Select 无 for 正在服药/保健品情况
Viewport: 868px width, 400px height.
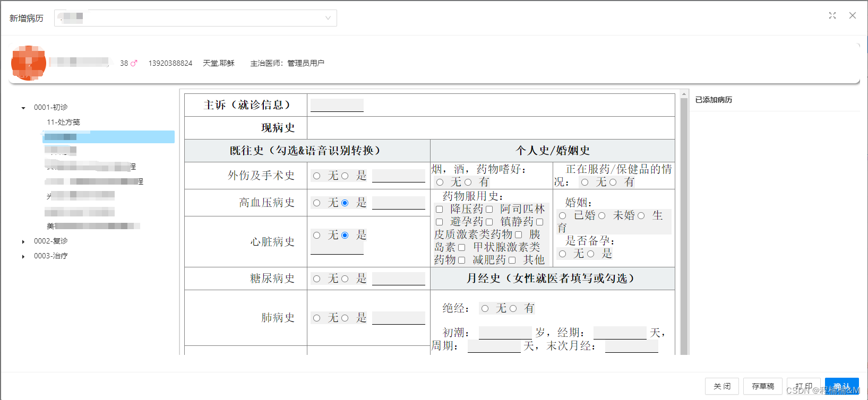[585, 182]
